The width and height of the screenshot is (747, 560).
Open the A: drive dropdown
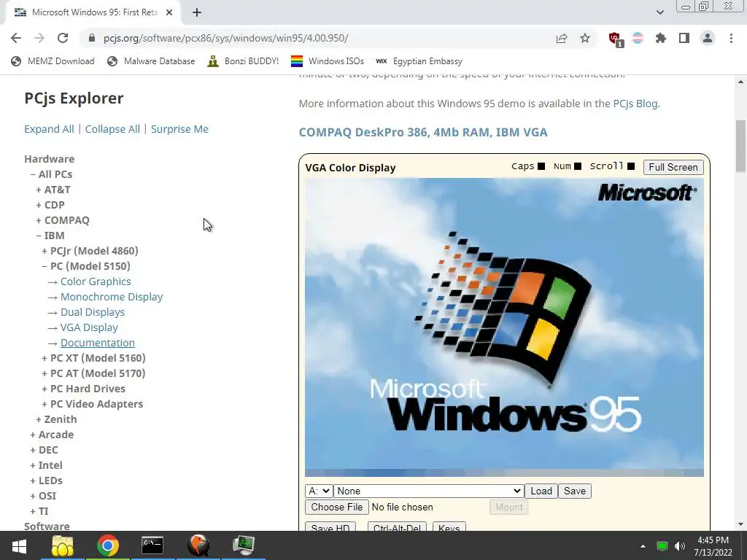[x=319, y=491]
